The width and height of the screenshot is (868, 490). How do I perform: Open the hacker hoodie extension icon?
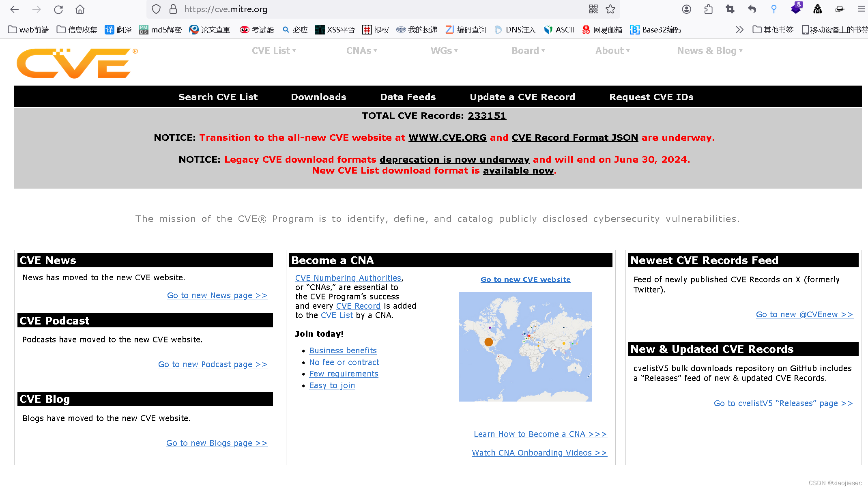point(818,9)
